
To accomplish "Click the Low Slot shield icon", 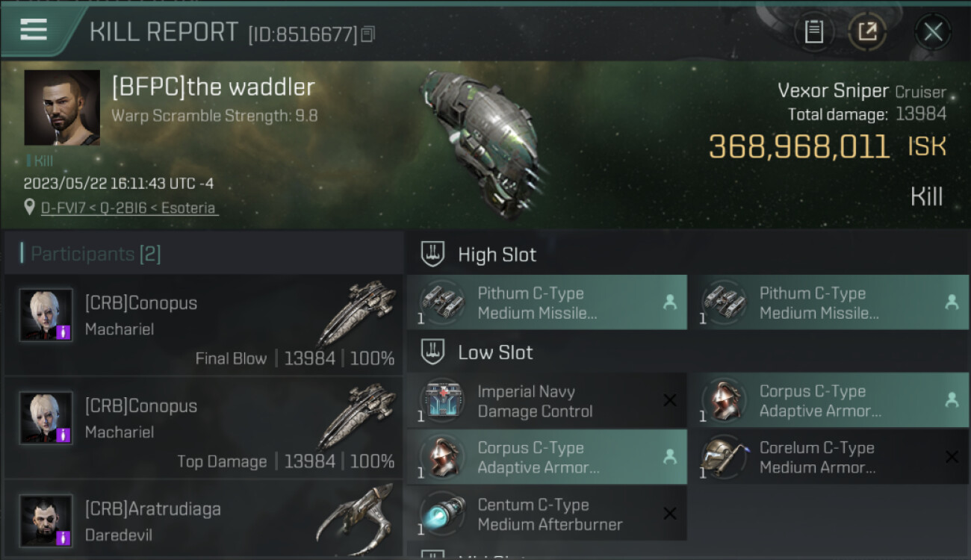I will (433, 352).
